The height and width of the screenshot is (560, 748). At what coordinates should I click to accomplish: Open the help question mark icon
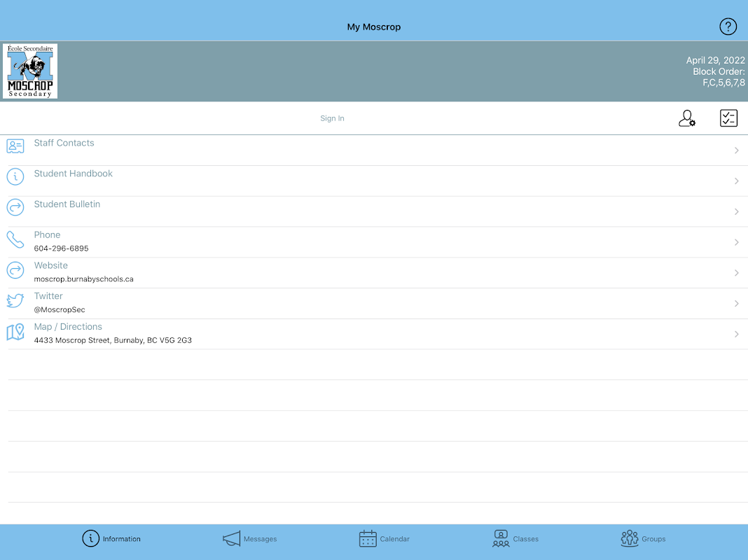(x=728, y=27)
